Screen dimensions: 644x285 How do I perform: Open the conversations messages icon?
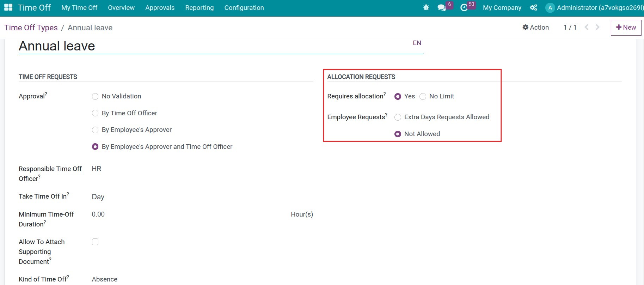click(441, 7)
